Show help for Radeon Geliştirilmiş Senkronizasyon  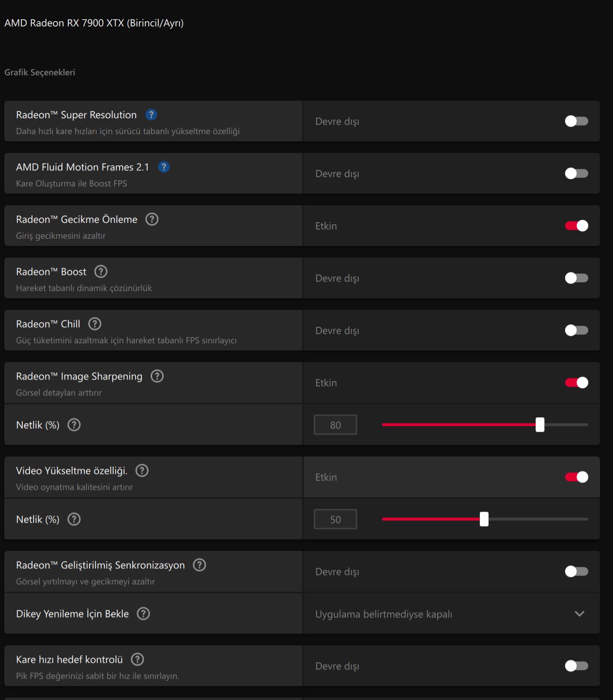pyautogui.click(x=199, y=565)
